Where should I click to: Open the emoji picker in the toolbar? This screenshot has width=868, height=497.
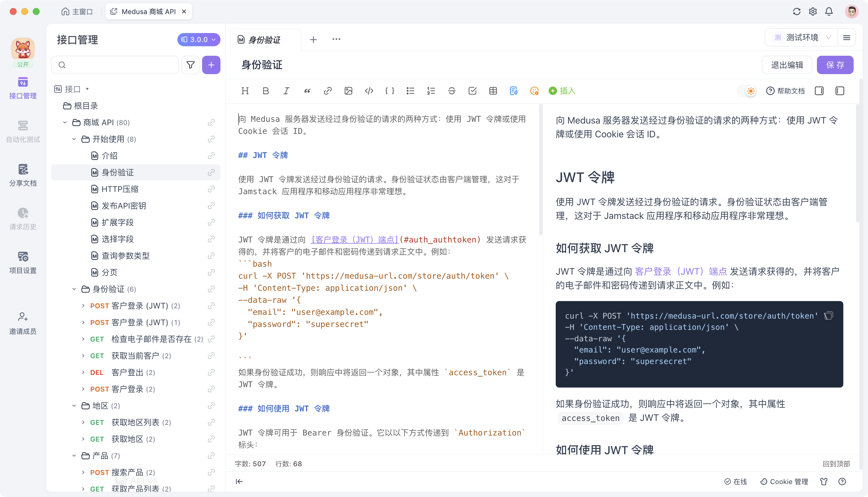(534, 91)
